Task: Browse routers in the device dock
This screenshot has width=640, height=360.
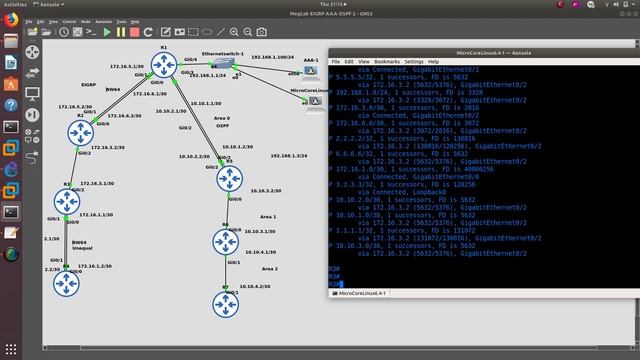Action: coord(32,52)
